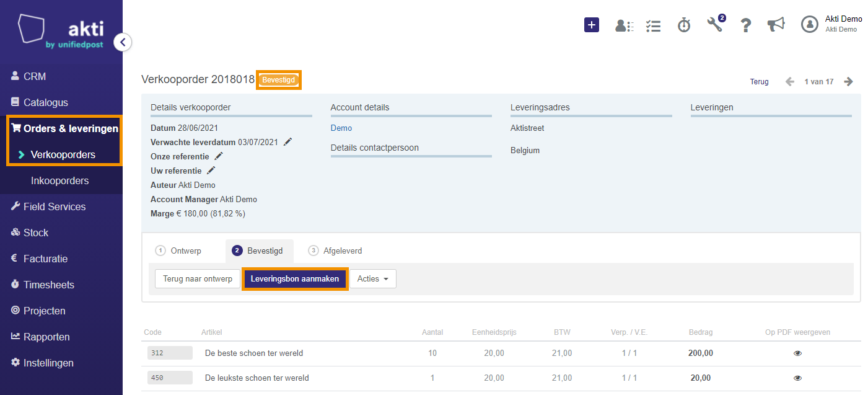Viewport: 868px width, 395px height.
Task: Go to previous order with left arrow
Action: click(790, 81)
